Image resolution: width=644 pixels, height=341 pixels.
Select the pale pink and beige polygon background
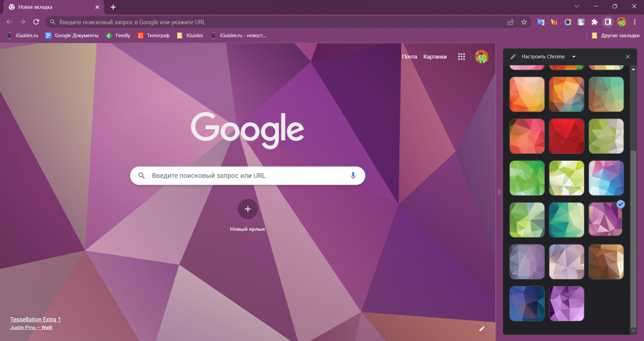point(566,262)
